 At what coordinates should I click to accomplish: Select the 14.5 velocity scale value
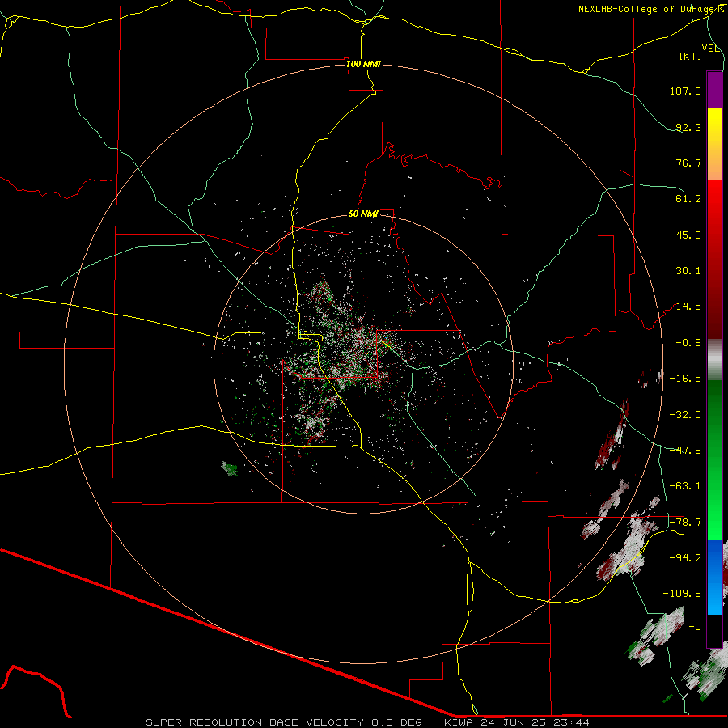click(x=688, y=307)
